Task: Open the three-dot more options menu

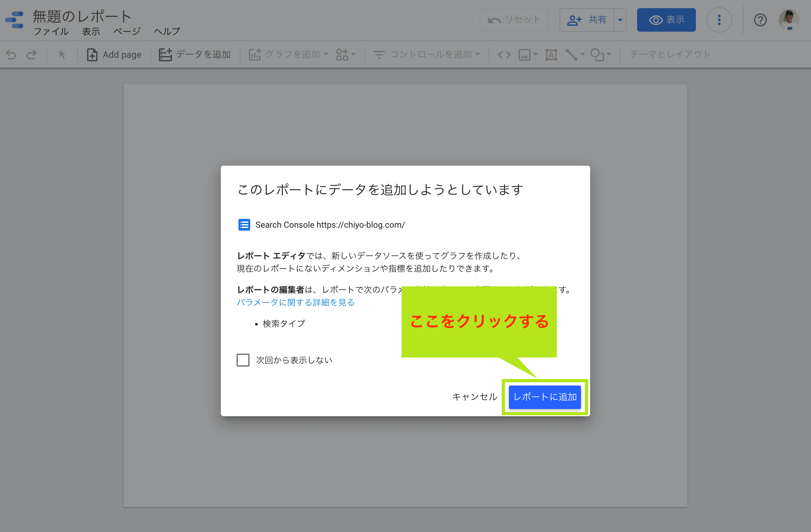Action: [x=719, y=20]
